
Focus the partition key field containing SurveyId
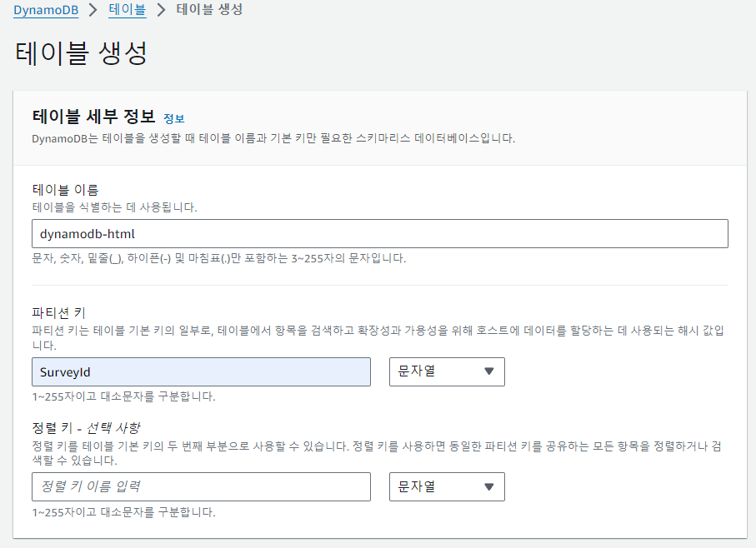tap(201, 371)
